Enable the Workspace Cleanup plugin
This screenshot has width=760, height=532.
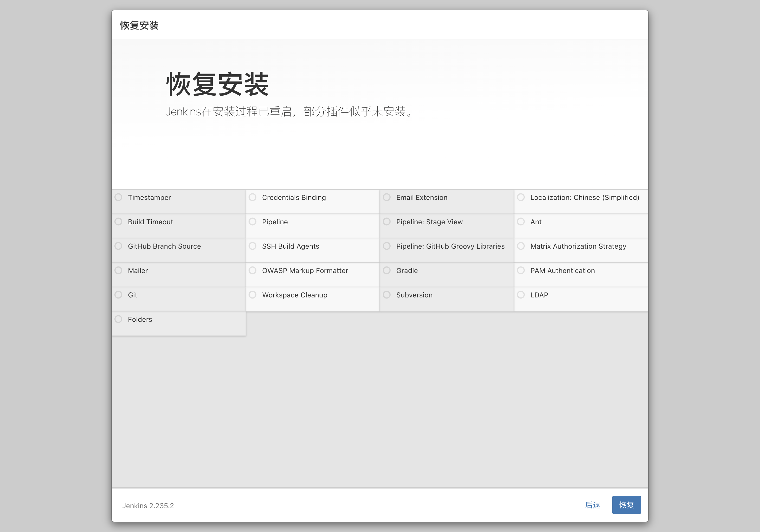[x=253, y=294]
